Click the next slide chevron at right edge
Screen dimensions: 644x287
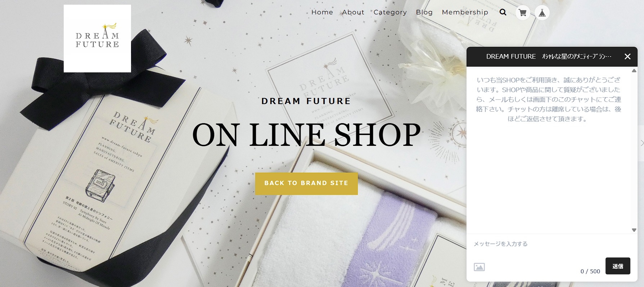pyautogui.click(x=642, y=143)
